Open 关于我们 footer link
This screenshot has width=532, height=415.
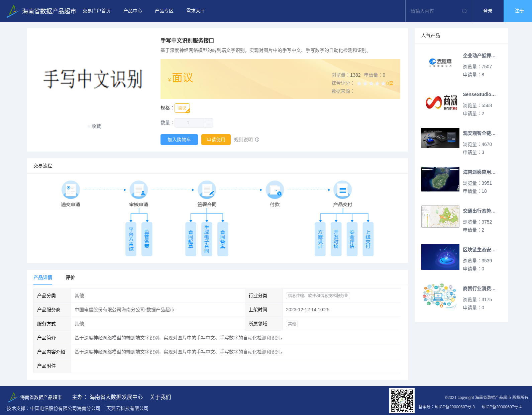click(x=161, y=397)
